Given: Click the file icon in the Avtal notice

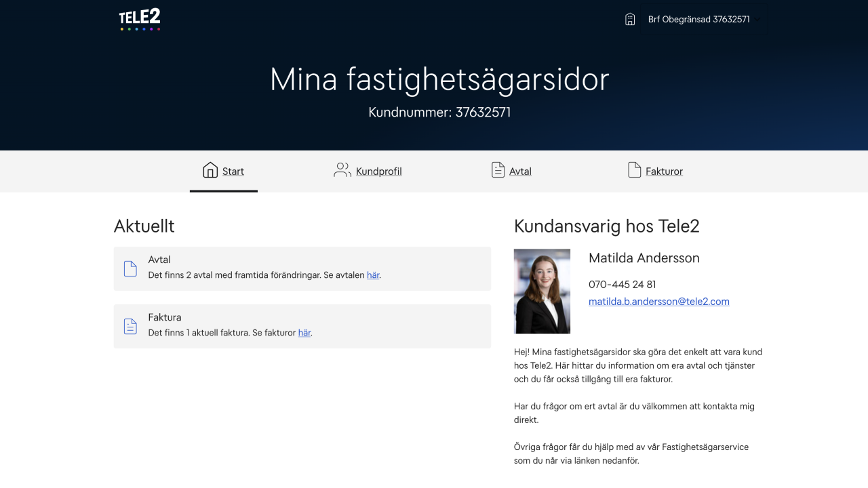Looking at the screenshot, I should point(130,269).
